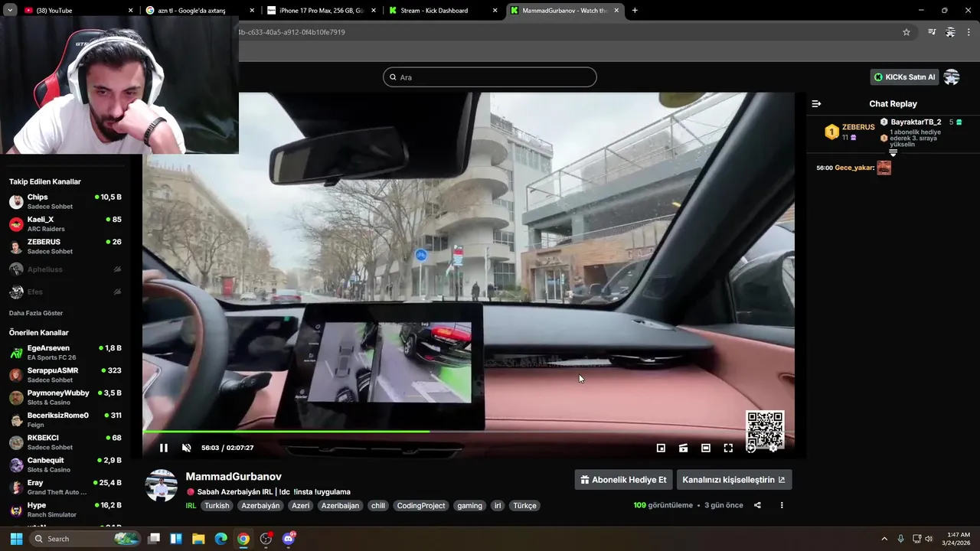Enter fullscreen video mode
The width and height of the screenshot is (980, 551).
click(728, 448)
